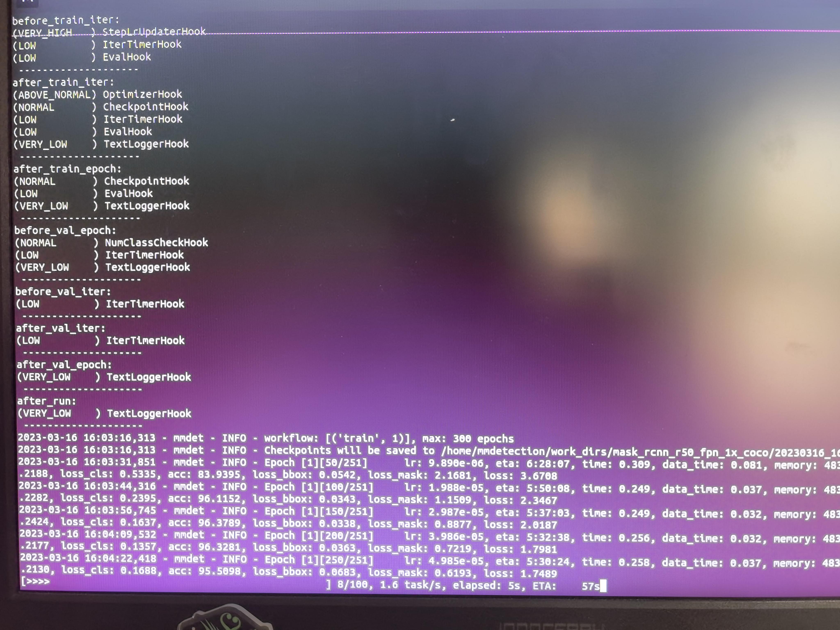The image size is (840, 630).
Task: Click the after_val_epoch: section header
Action: click(64, 365)
